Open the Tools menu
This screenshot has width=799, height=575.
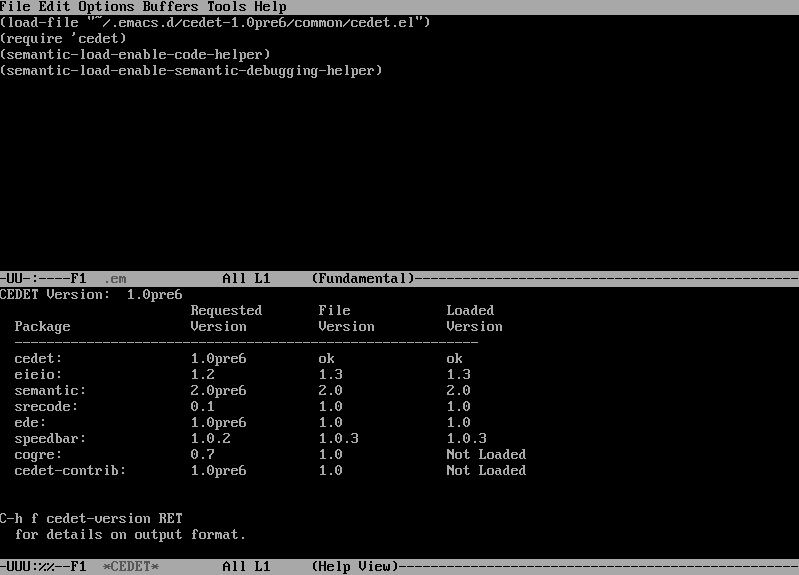click(x=226, y=7)
